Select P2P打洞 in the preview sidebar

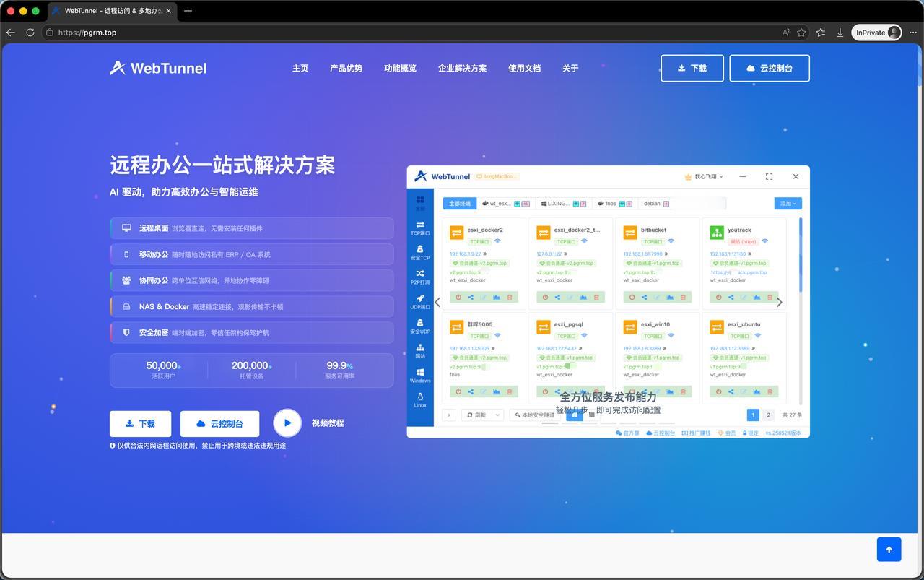(420, 277)
